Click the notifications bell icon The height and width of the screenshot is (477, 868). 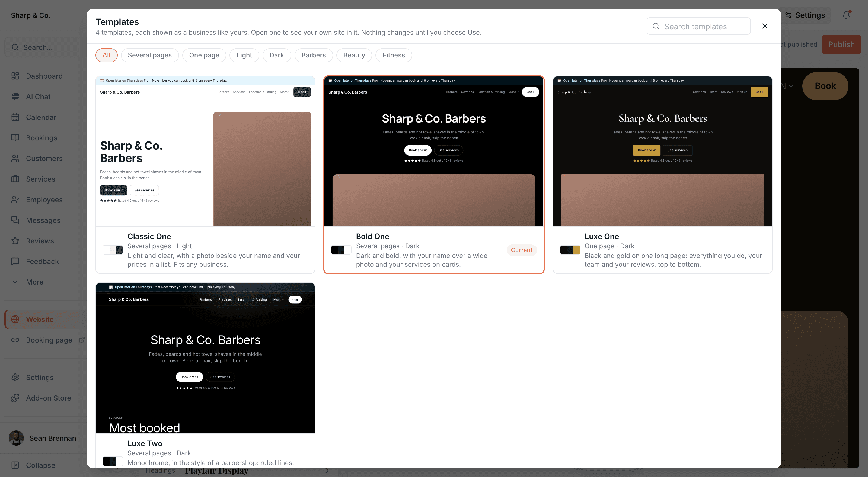[846, 15]
